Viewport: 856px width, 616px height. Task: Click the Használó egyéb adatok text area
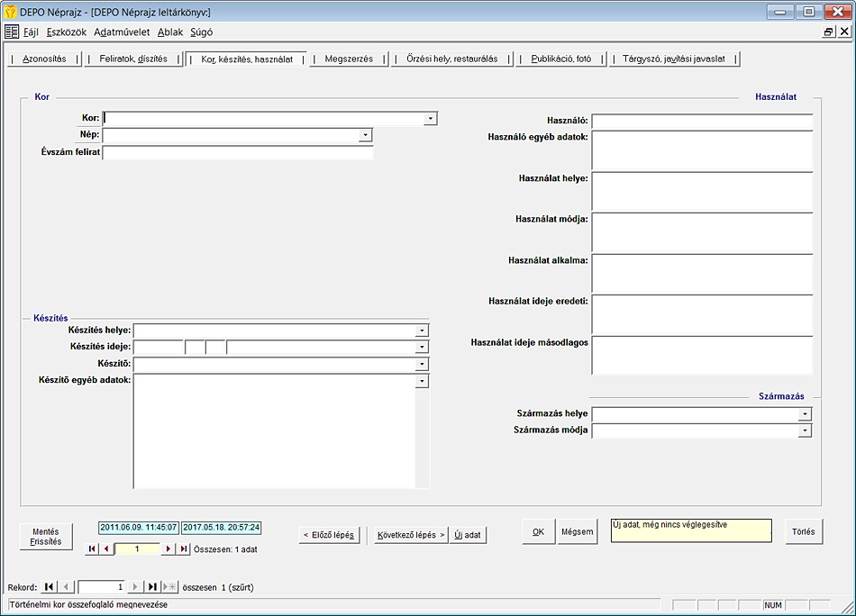[703, 150]
